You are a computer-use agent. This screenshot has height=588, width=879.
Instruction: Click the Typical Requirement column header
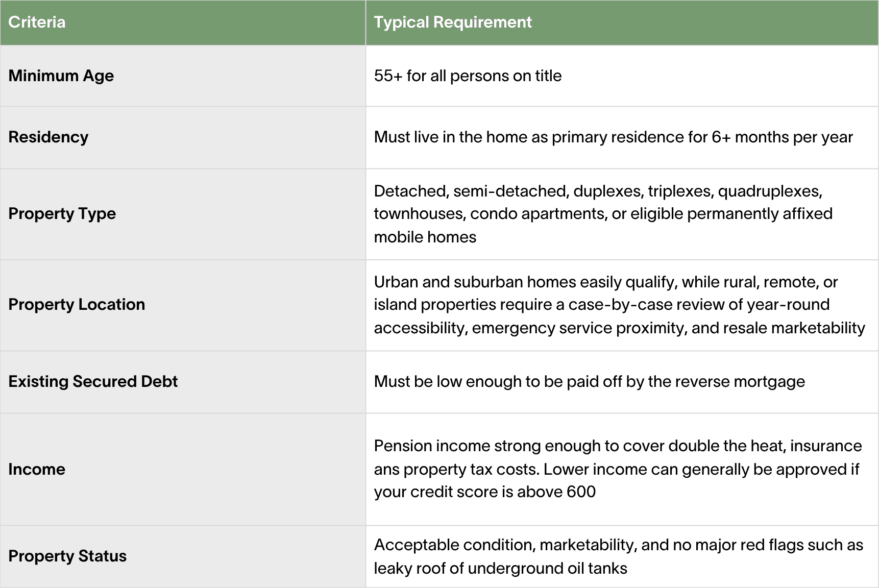pos(453,22)
